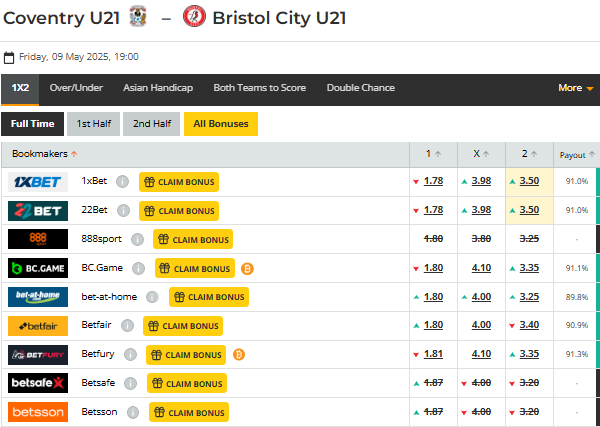Expand the More markets dropdown

575,88
